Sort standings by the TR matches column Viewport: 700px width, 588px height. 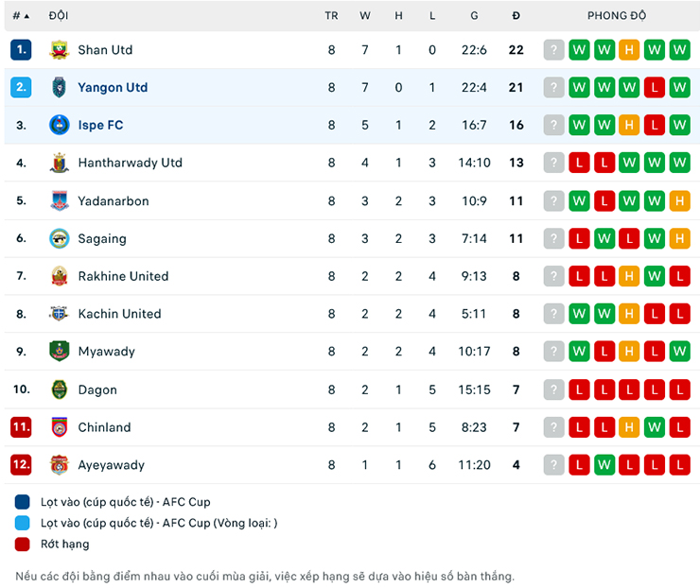coord(331,16)
